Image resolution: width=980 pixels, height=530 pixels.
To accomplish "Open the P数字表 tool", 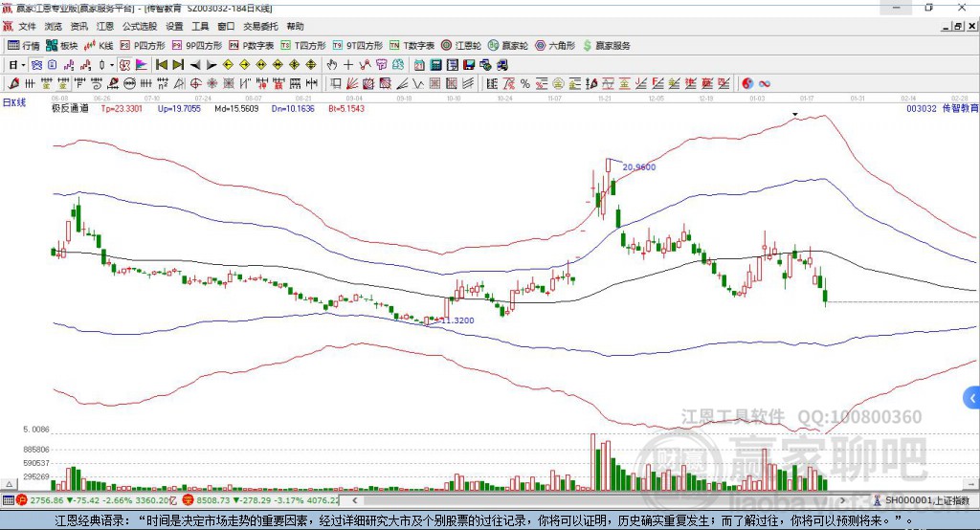I will 252,46.
